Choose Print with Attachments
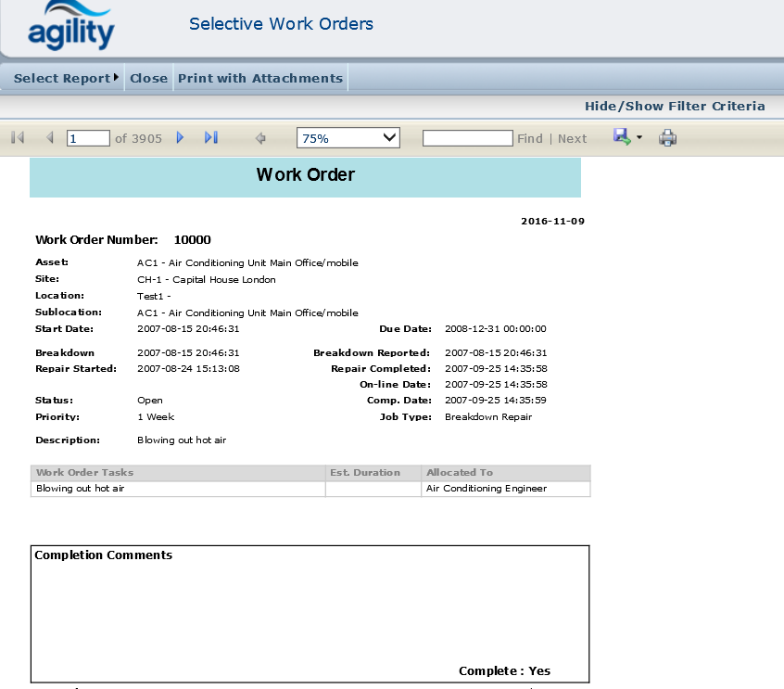This screenshot has width=784, height=689. [259, 78]
